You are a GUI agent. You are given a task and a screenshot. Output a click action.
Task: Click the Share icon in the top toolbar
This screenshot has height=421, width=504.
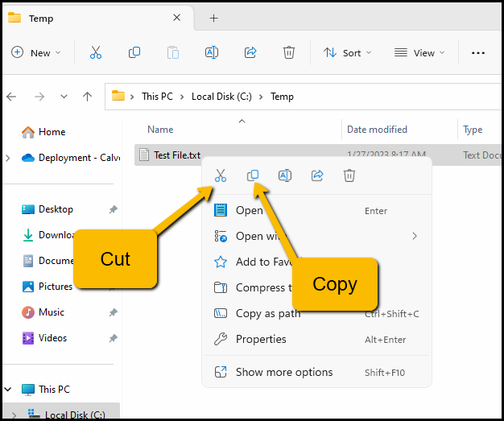tap(250, 52)
